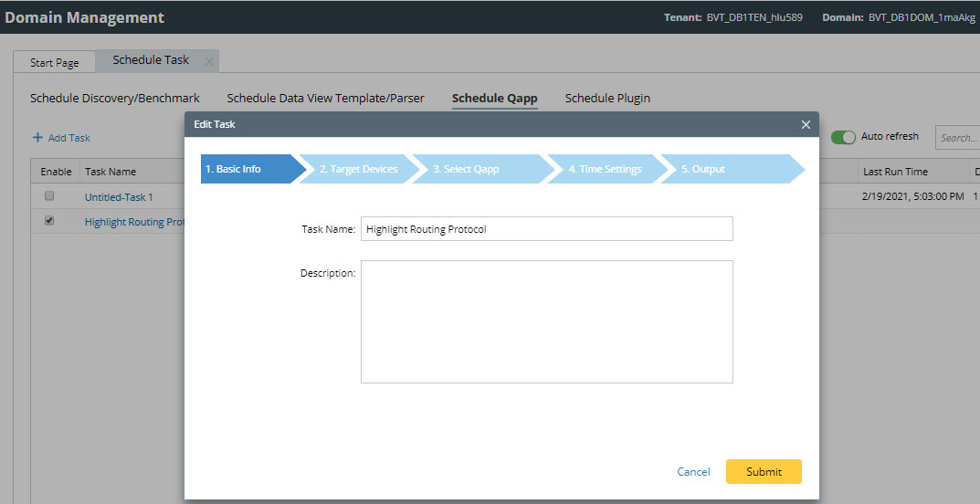The width and height of the screenshot is (980, 504).
Task: Click inside the Description text area
Action: pyautogui.click(x=546, y=321)
